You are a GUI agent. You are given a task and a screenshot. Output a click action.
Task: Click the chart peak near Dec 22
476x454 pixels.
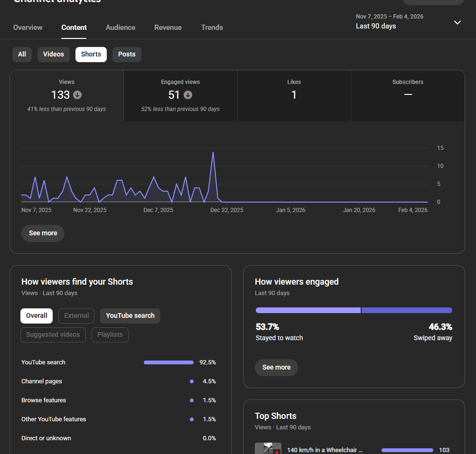[213, 153]
